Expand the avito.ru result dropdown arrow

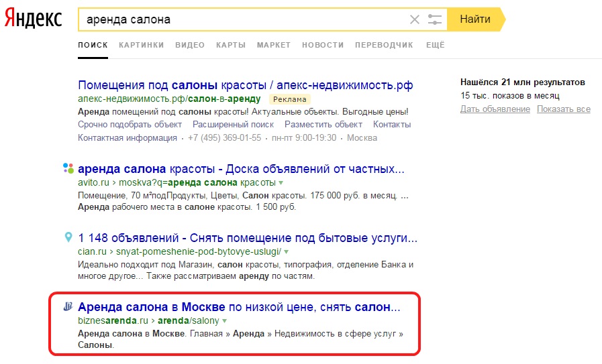pos(281,182)
